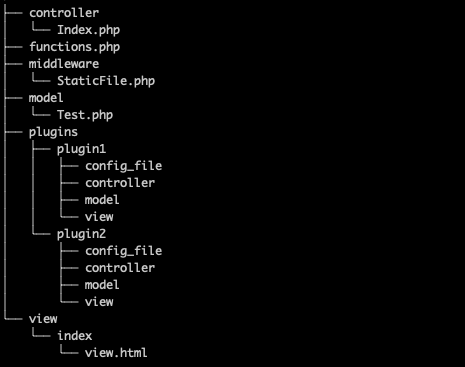Open Index.php under controller
The height and width of the screenshot is (367, 465).
point(88,30)
